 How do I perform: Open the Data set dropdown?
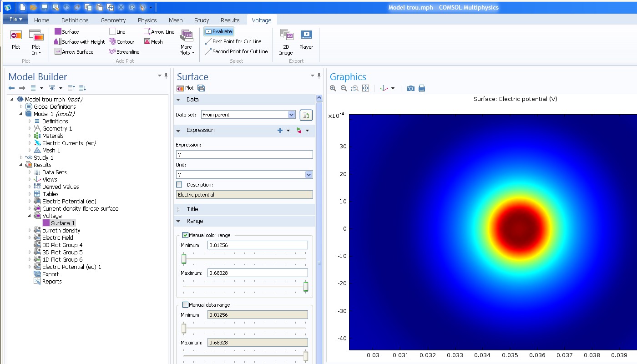tap(292, 115)
